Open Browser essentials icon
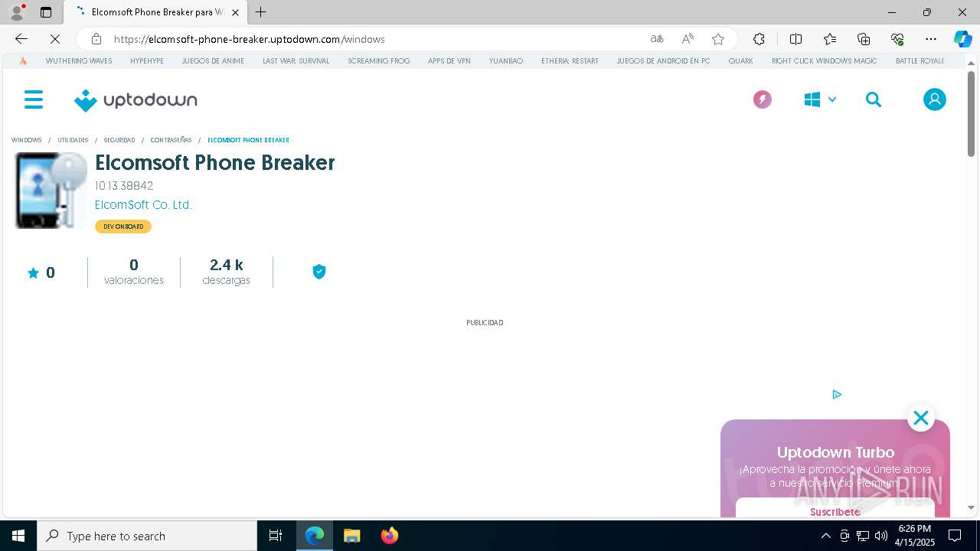This screenshot has width=980, height=551. tap(897, 39)
